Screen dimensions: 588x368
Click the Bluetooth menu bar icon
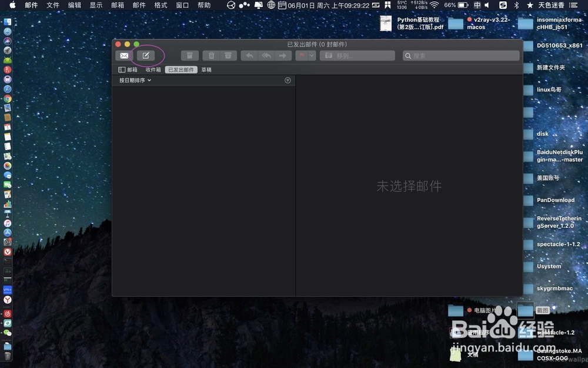(x=516, y=5)
